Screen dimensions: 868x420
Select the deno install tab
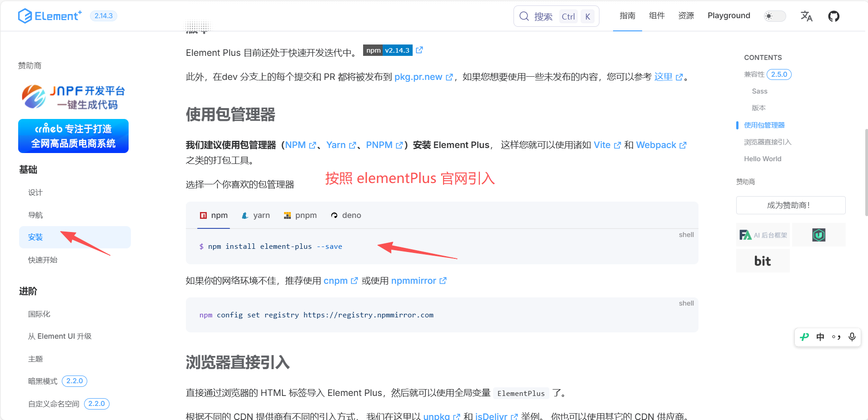346,215
